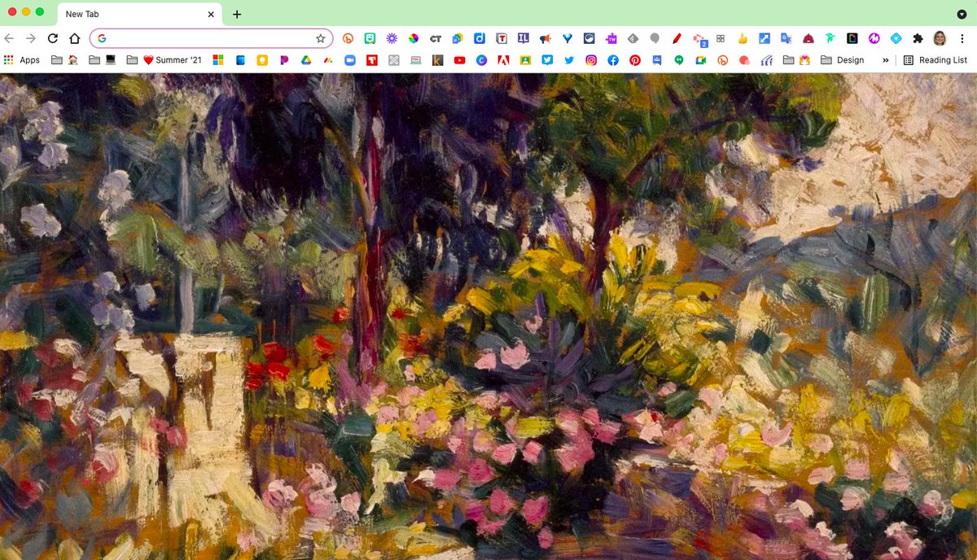Open the Apps shortcut in bookmarks bar
Image resolution: width=977 pixels, height=560 pixels.
22,60
